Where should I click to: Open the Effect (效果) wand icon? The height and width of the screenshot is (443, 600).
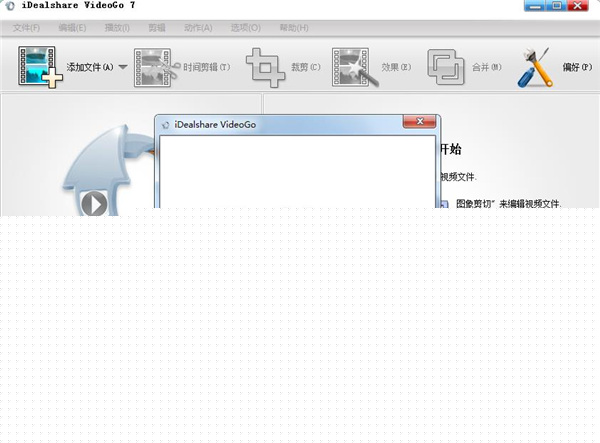click(x=355, y=67)
